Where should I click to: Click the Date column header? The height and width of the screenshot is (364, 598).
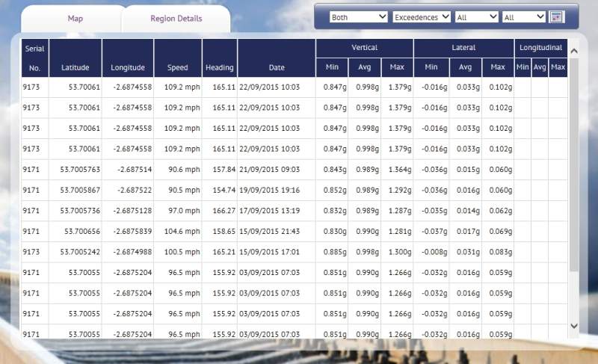277,67
